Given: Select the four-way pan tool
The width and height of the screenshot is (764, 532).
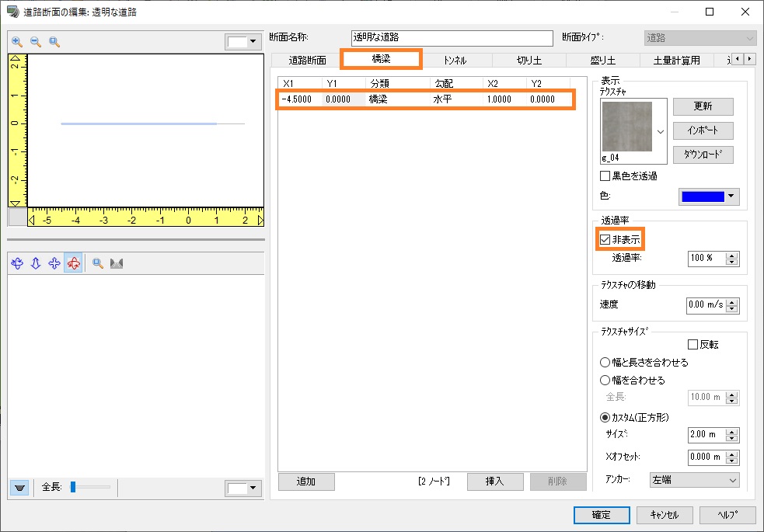Looking at the screenshot, I should coord(54,263).
